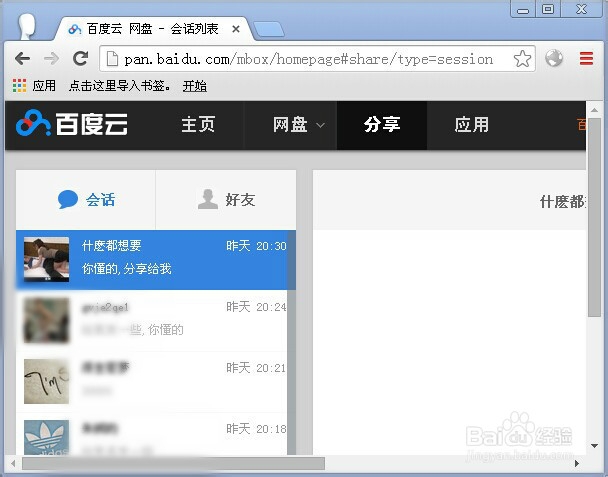Open a new tab
The width and height of the screenshot is (608, 477).
(x=269, y=30)
